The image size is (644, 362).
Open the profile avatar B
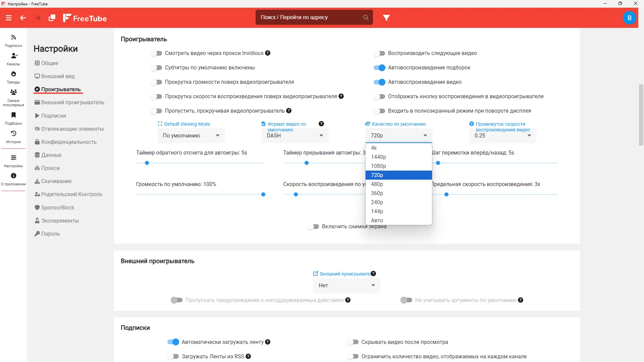(629, 18)
